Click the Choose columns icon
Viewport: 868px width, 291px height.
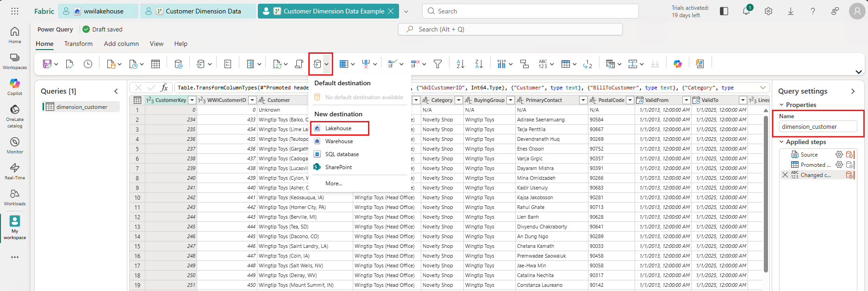[343, 64]
